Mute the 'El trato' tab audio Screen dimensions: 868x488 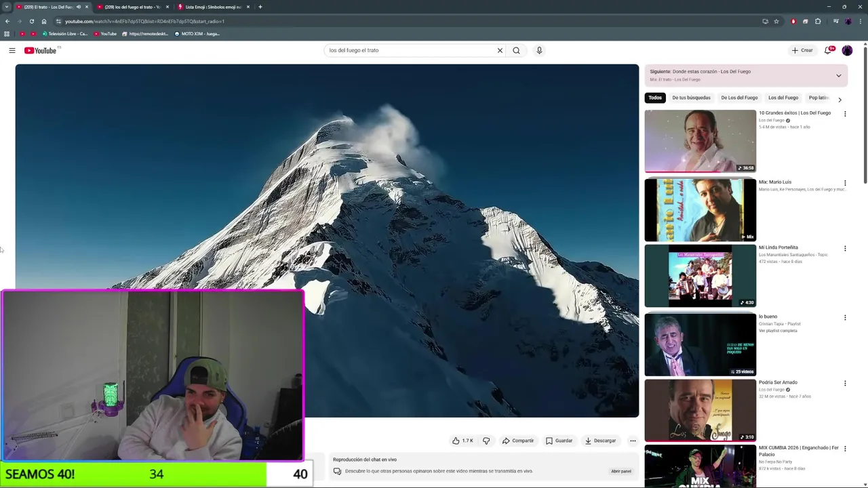79,7
